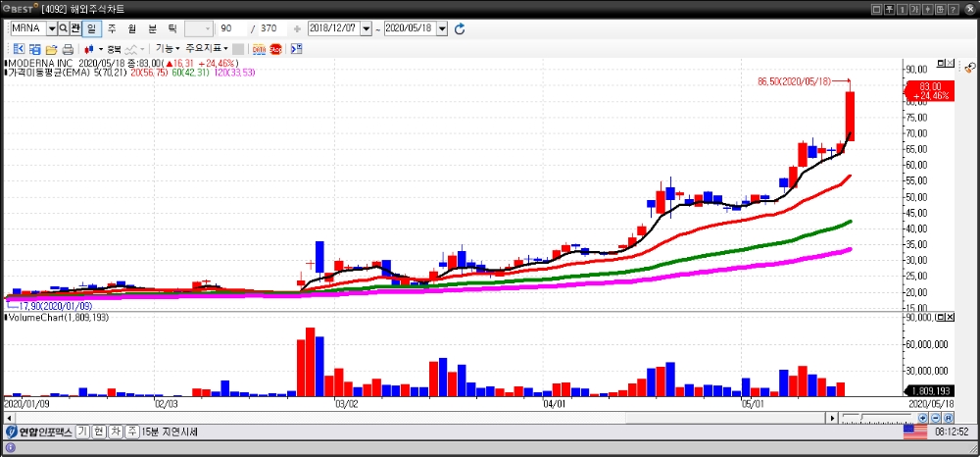
Task: Select the candlestick chart type icon
Action: (89, 48)
